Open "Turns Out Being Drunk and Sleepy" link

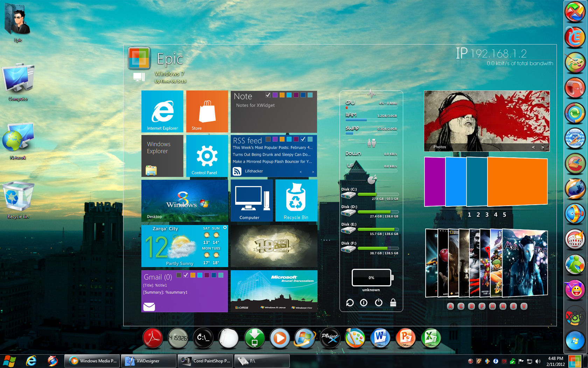click(272, 155)
